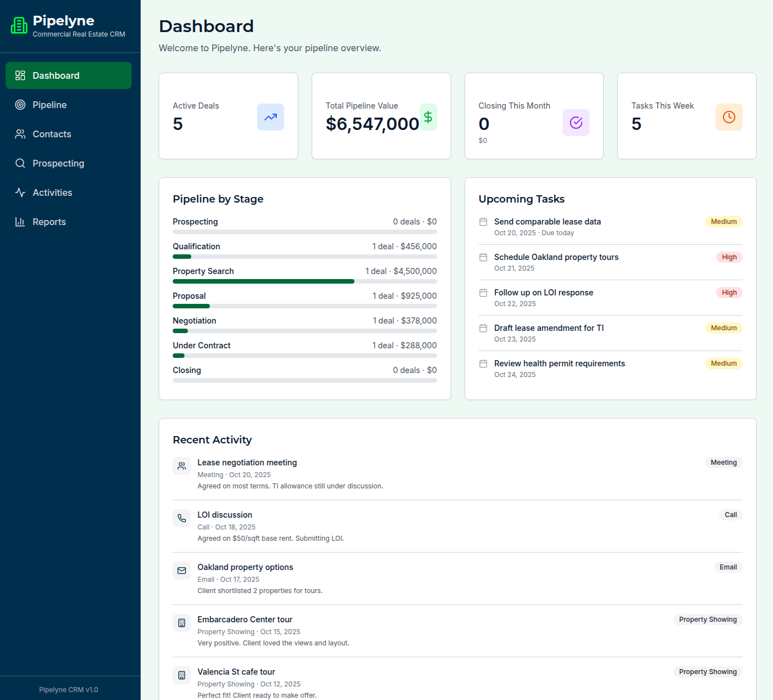Click the building icon beside Embarcadero Center tour
The height and width of the screenshot is (700, 773).
click(182, 623)
